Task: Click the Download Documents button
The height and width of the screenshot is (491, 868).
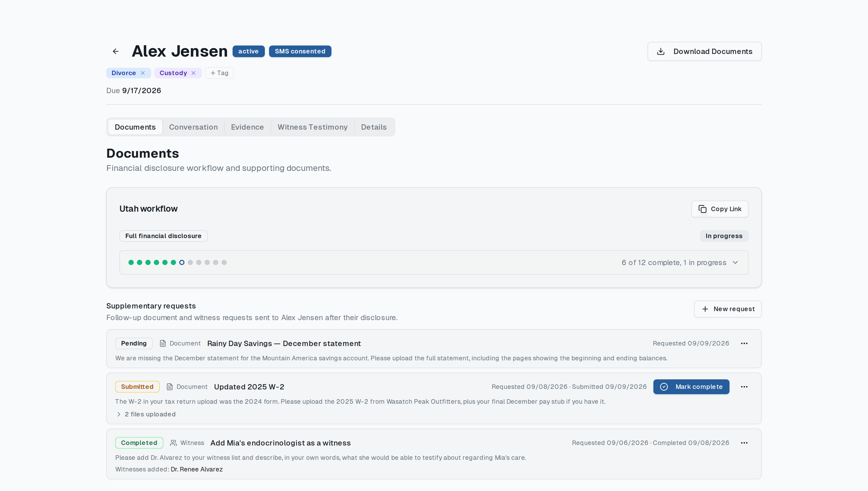Action: 704,51
